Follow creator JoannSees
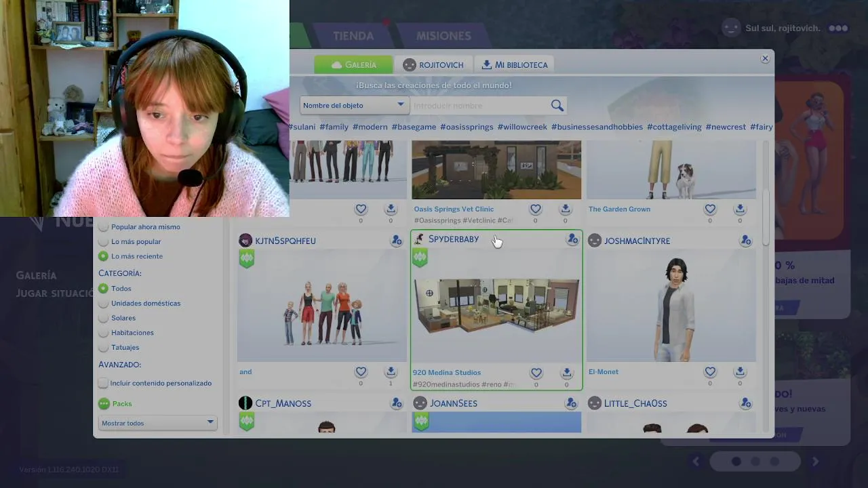The image size is (868, 488). [572, 403]
